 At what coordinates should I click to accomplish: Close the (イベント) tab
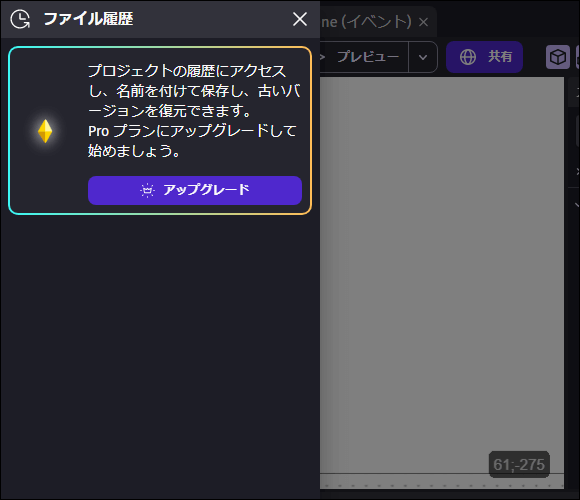point(424,22)
